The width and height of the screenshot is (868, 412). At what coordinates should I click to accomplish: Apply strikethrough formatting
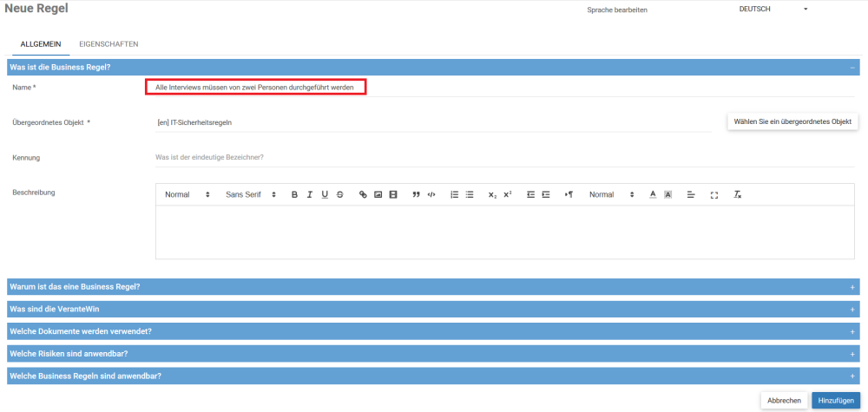340,194
